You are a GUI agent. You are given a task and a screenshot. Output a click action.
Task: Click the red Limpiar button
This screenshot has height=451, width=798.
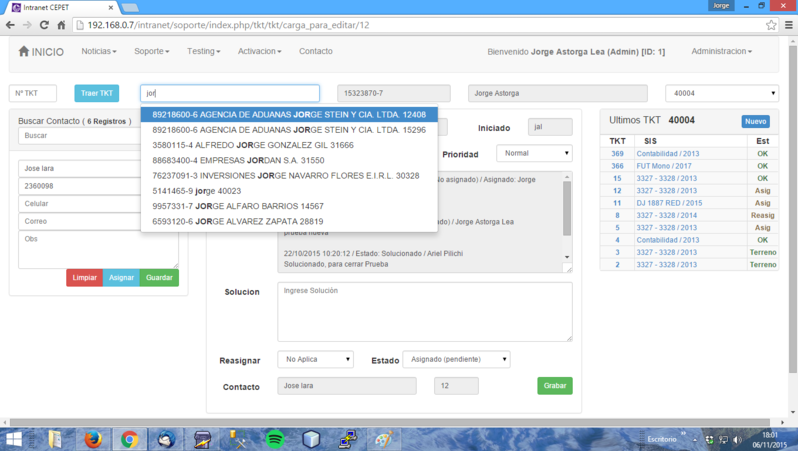click(84, 278)
